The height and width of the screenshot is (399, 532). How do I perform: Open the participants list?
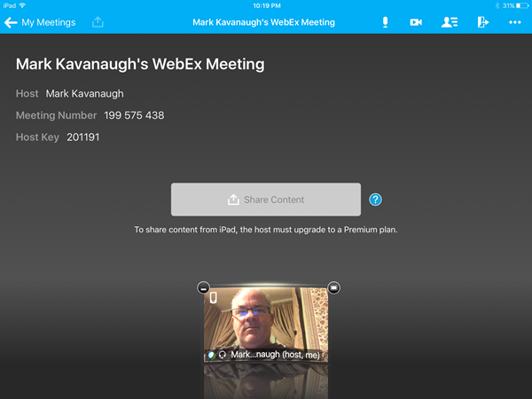click(450, 22)
